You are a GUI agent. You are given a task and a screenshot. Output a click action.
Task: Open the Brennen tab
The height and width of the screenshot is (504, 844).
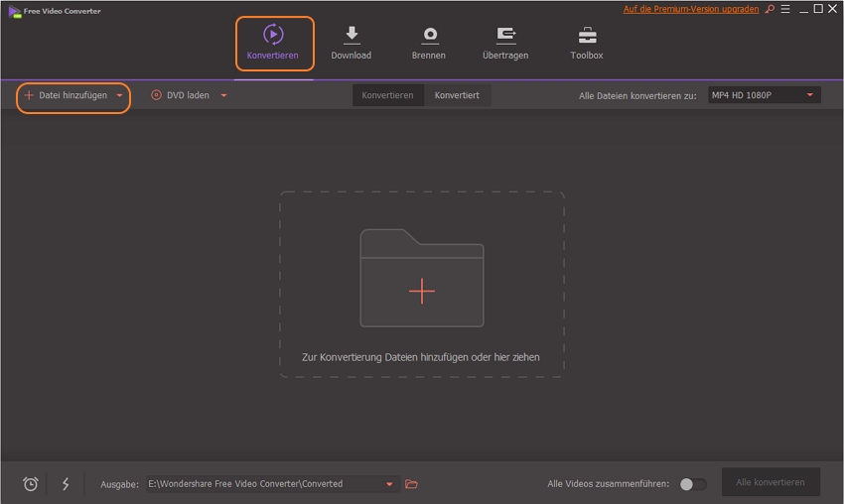429,44
